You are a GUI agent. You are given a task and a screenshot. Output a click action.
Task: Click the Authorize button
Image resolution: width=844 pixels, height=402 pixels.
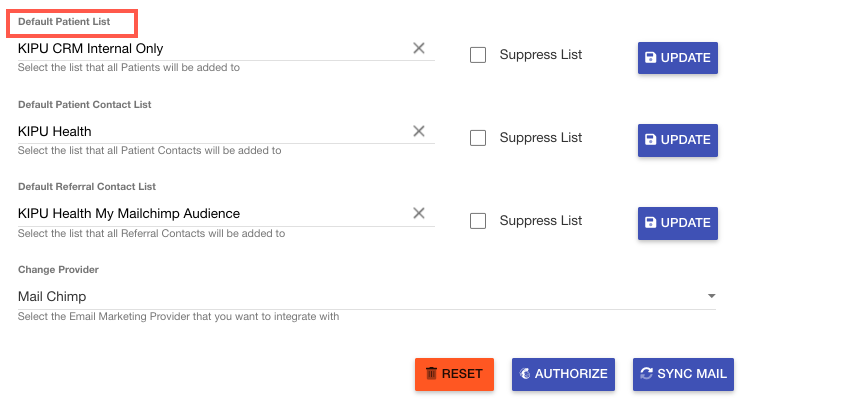pos(560,374)
